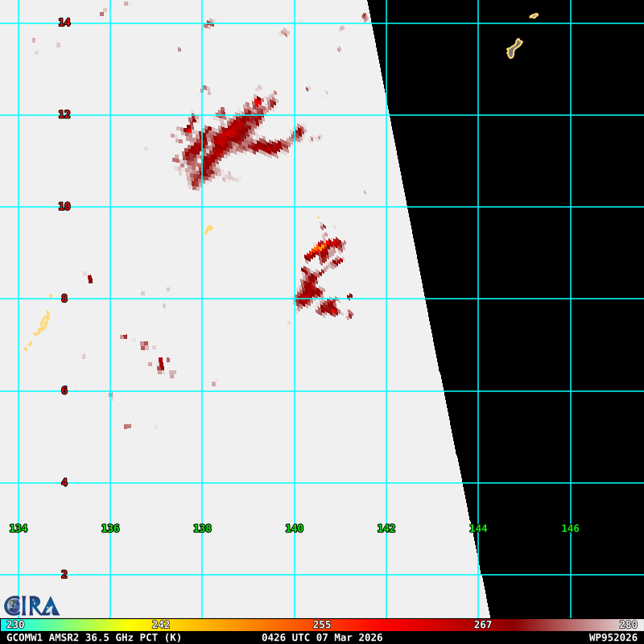The height and width of the screenshot is (644, 644).
Task: Click longitude label 142
Action: (386, 528)
